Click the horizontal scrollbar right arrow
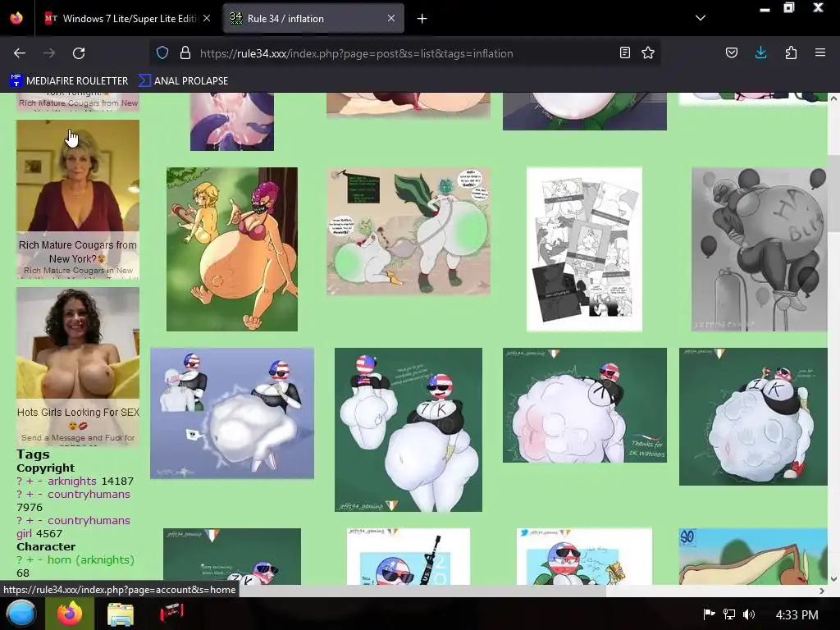840x630 pixels. [x=822, y=591]
